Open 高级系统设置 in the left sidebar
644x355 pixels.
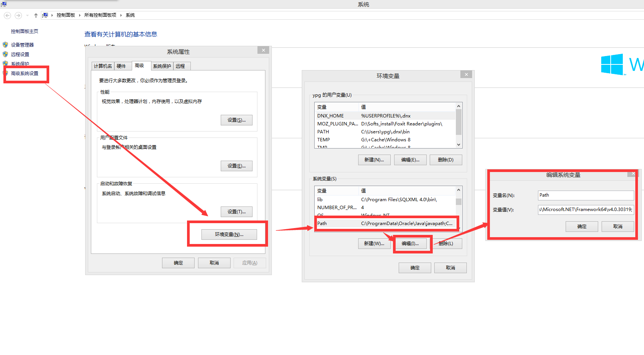pyautogui.click(x=25, y=74)
